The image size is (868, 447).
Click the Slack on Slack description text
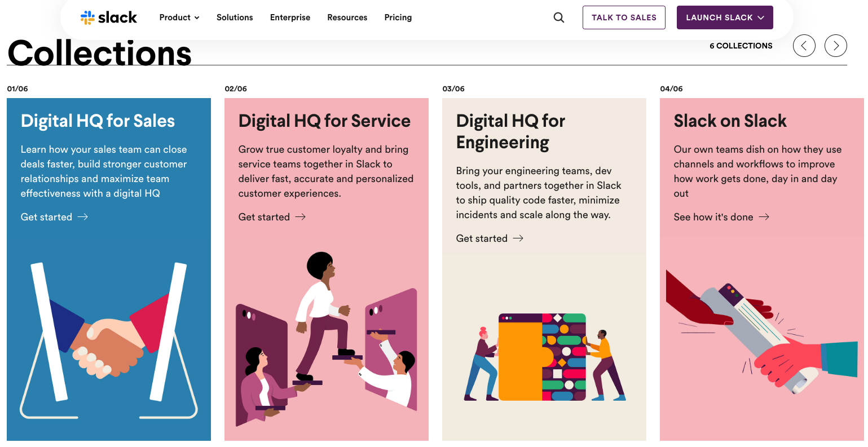point(757,171)
